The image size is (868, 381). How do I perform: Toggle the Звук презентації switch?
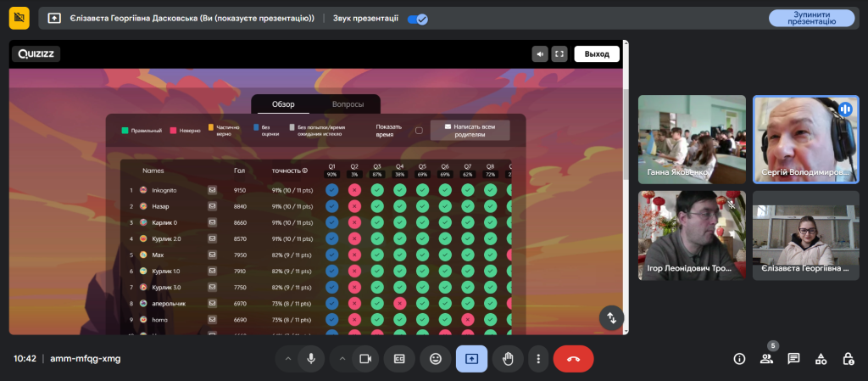tap(417, 19)
